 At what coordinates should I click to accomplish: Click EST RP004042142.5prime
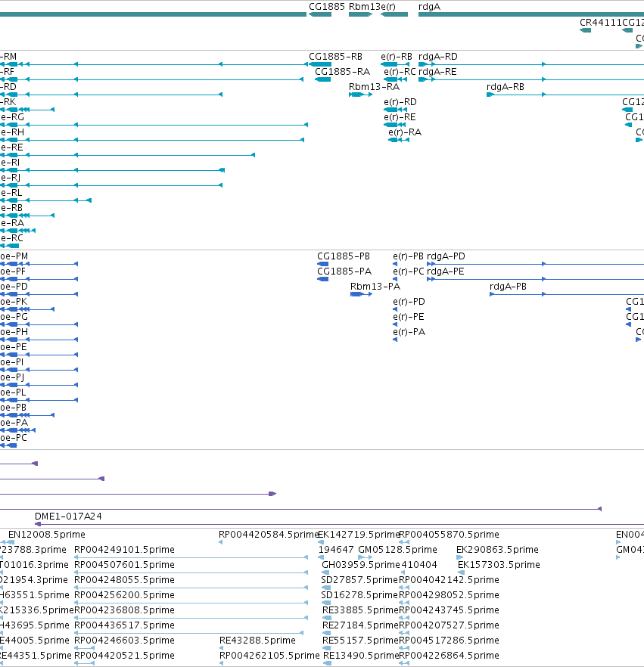click(x=449, y=580)
